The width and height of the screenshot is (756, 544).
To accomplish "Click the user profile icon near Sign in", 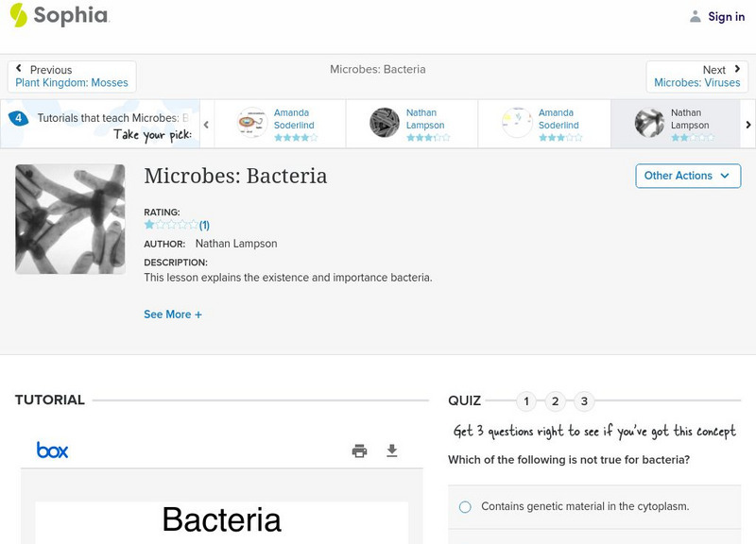I will 696,16.
